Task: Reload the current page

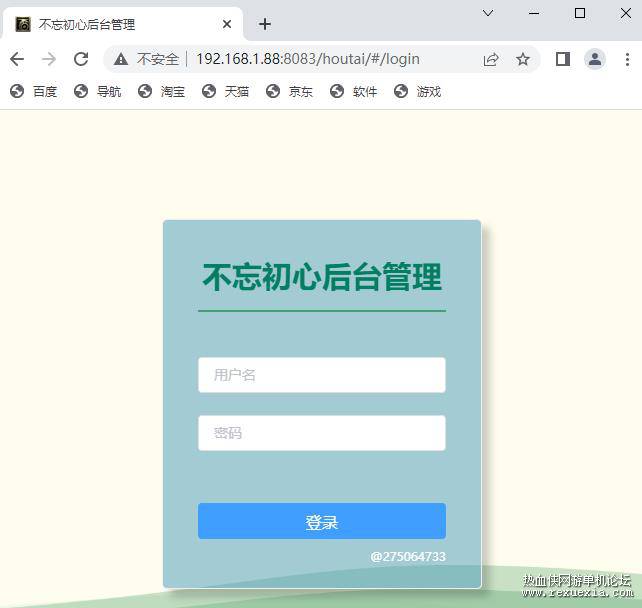Action: (81, 59)
